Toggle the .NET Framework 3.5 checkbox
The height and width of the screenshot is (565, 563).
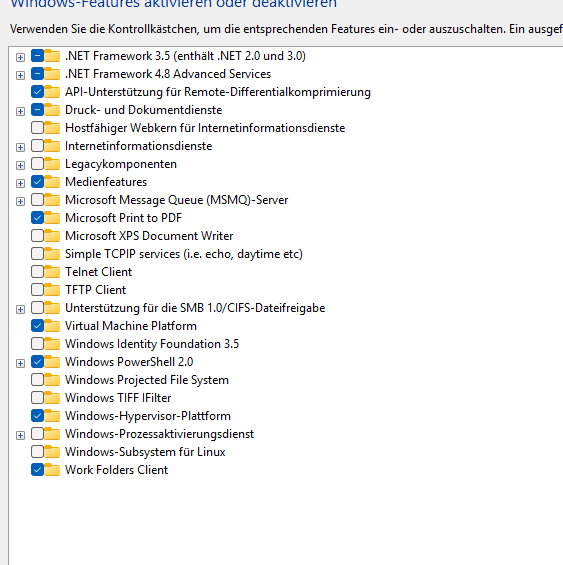(x=37, y=55)
